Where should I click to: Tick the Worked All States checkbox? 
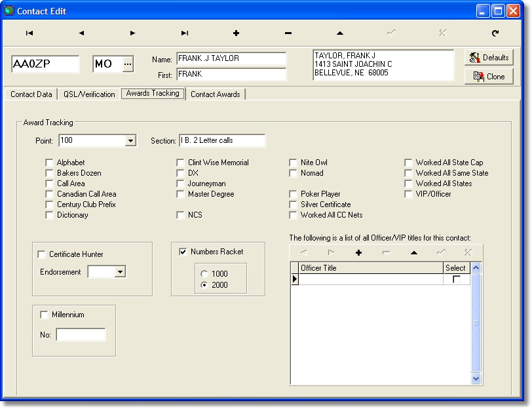409,184
